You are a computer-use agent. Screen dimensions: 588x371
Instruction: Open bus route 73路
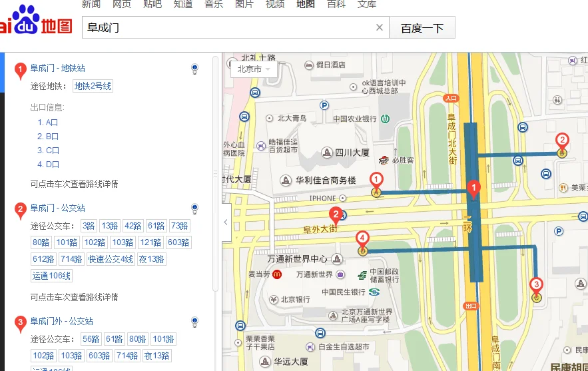180,226
